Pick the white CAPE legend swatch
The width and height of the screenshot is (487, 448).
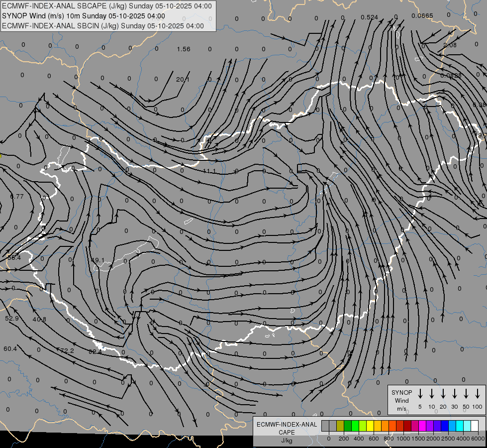(475, 426)
